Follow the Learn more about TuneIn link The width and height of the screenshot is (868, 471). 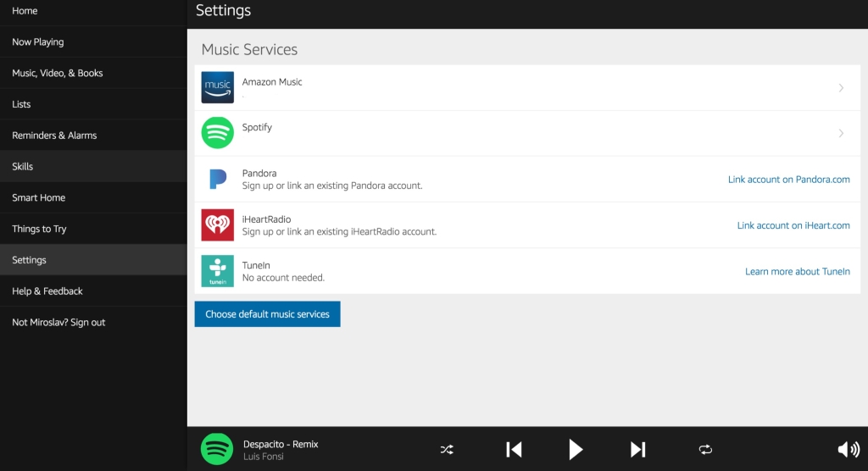coord(797,271)
